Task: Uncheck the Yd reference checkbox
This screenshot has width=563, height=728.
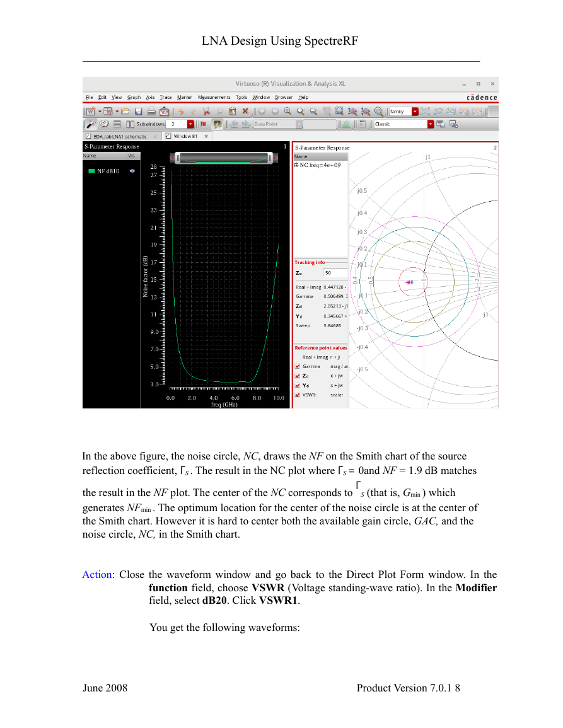Action: [298, 385]
